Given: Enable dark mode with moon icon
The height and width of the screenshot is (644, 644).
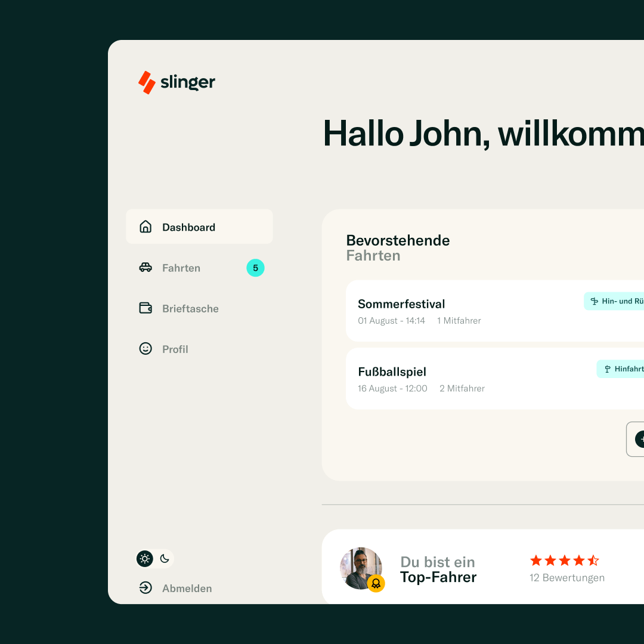Looking at the screenshot, I should [165, 559].
